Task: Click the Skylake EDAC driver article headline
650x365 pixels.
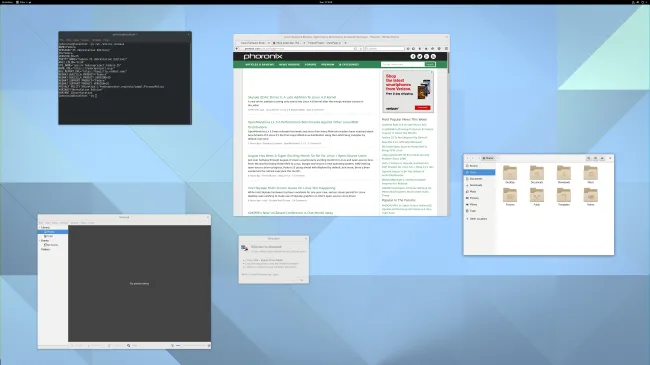Action: point(292,97)
